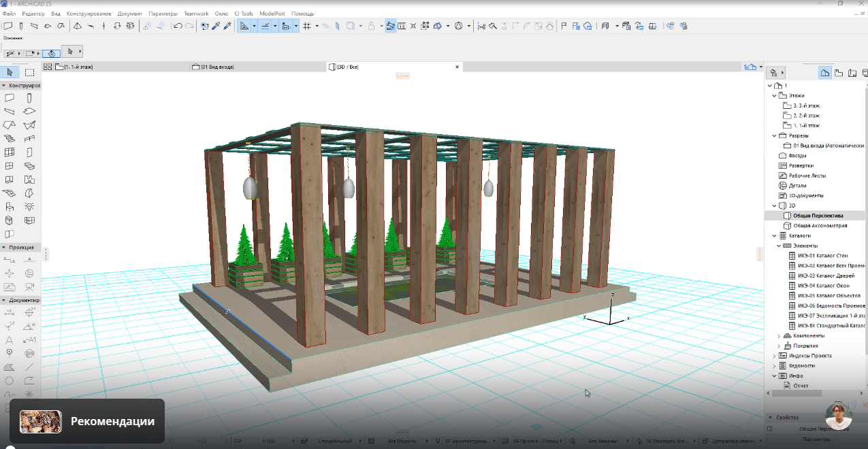Click the scissors Trim icon in the toolbar
The height and width of the screenshot is (449, 868).
click(x=482, y=26)
